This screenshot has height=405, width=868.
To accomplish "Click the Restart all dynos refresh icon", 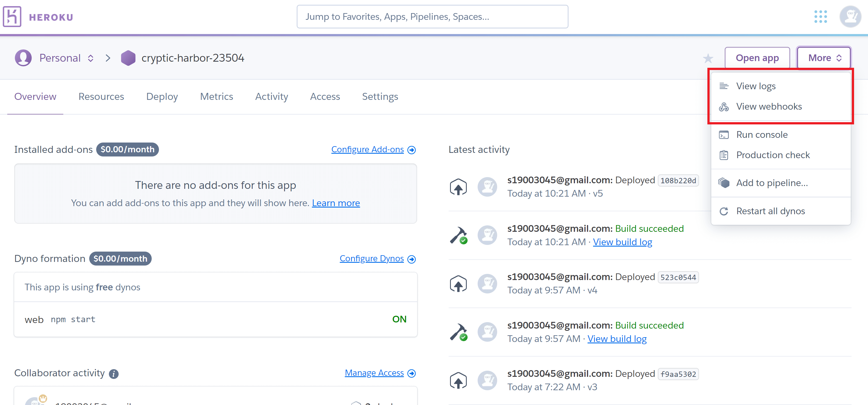I will [724, 211].
